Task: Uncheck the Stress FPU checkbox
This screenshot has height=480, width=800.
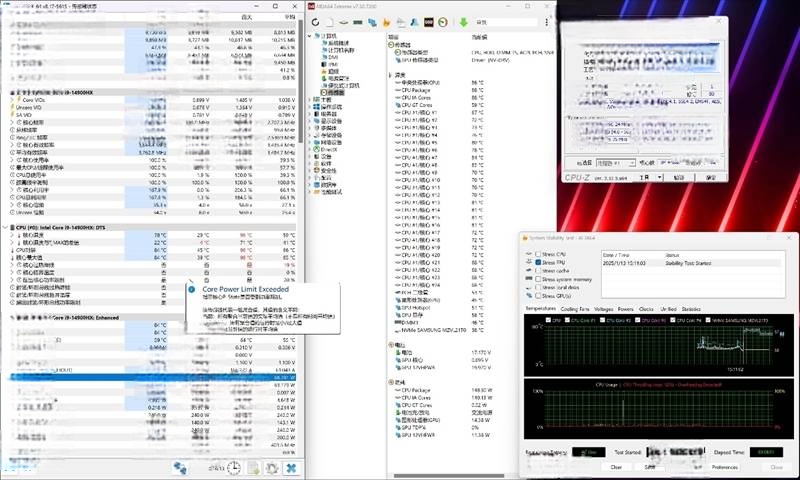Action: click(x=538, y=262)
